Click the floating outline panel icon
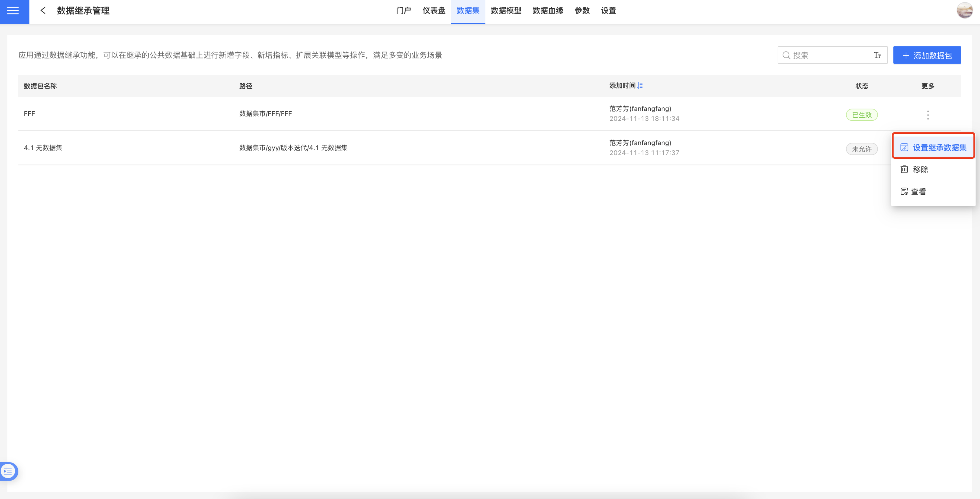980x499 pixels. tap(8, 471)
